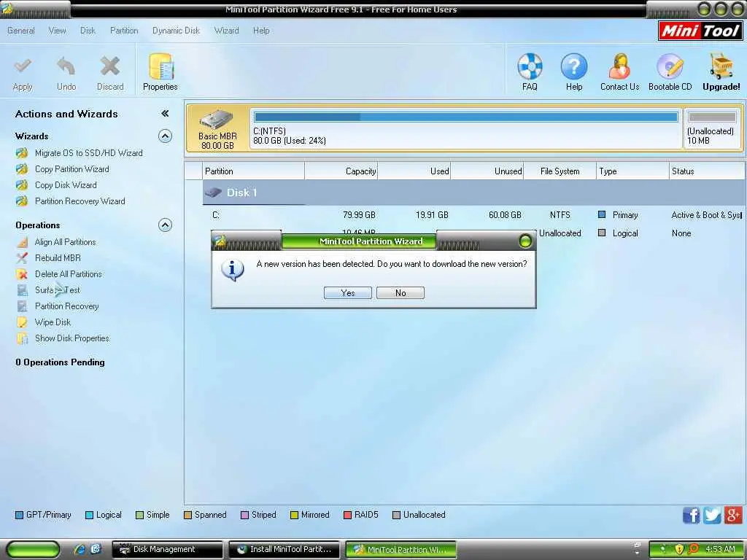Collapse the Wizards section

click(x=165, y=136)
